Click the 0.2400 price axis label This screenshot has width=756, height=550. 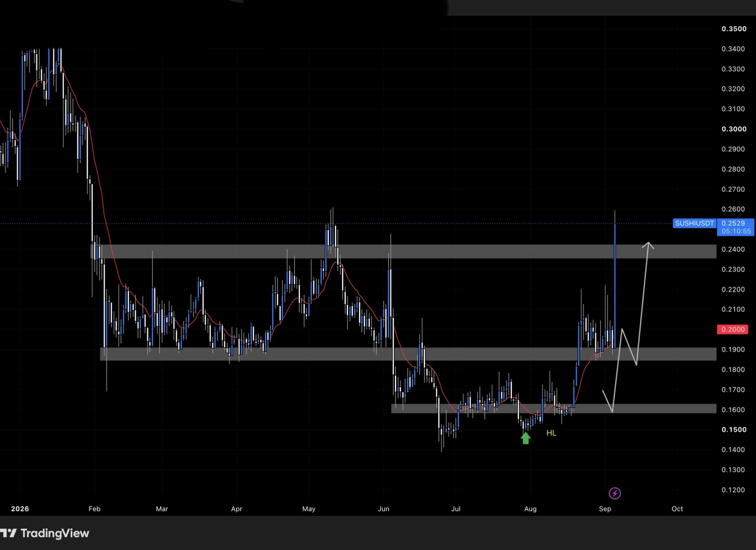coord(733,249)
